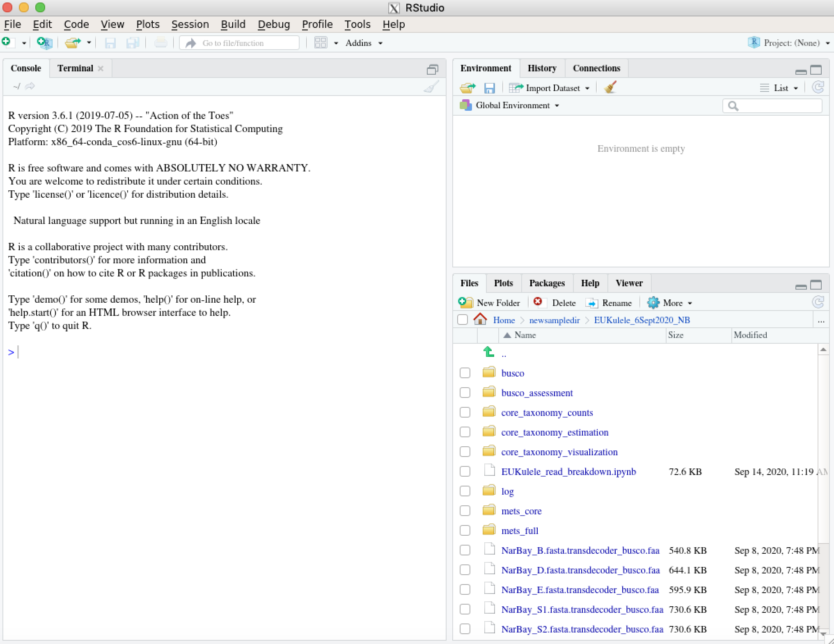Image resolution: width=834 pixels, height=644 pixels.
Task: Open the mets_core folder
Action: tap(520, 511)
